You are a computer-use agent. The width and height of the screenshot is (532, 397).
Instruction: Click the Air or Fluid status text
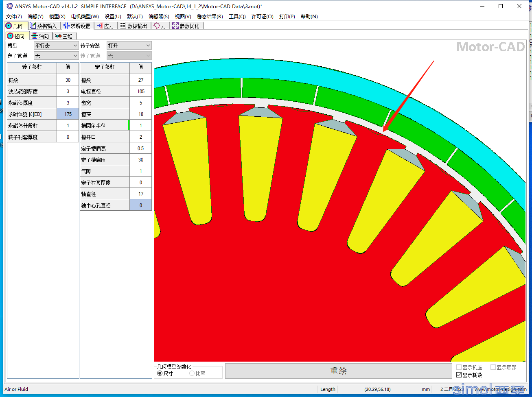16,389
